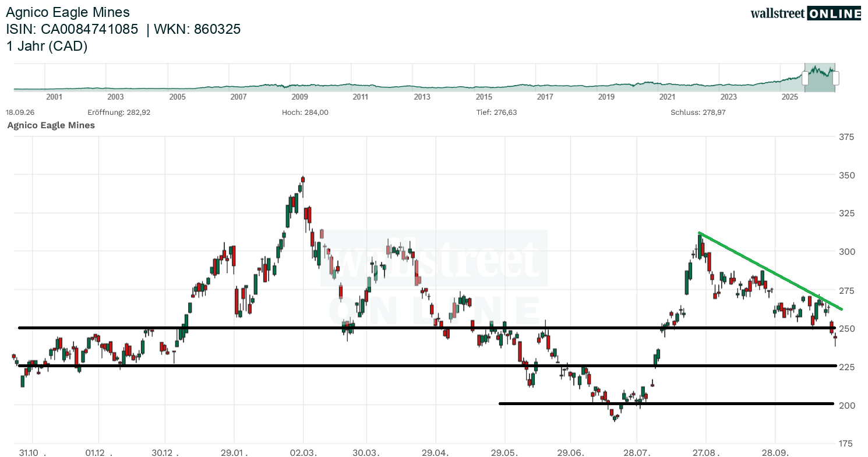
Task: Click the 31.10. date axis label
Action: tap(33, 452)
